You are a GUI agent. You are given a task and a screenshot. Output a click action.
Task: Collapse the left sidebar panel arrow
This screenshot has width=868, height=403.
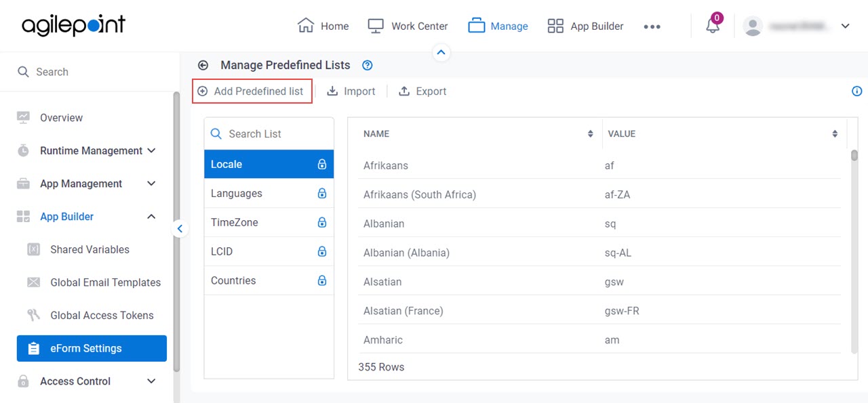(x=180, y=229)
